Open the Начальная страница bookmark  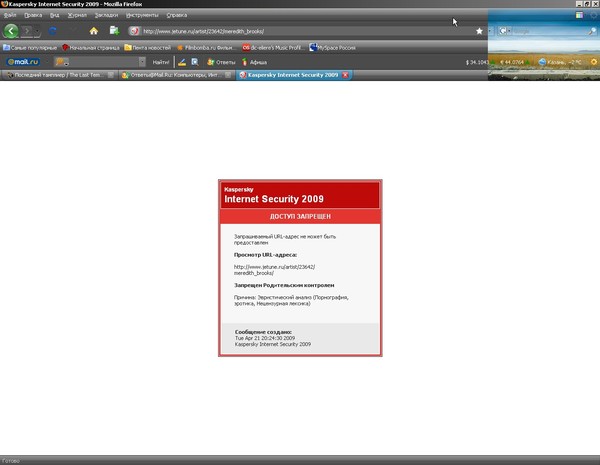90,48
